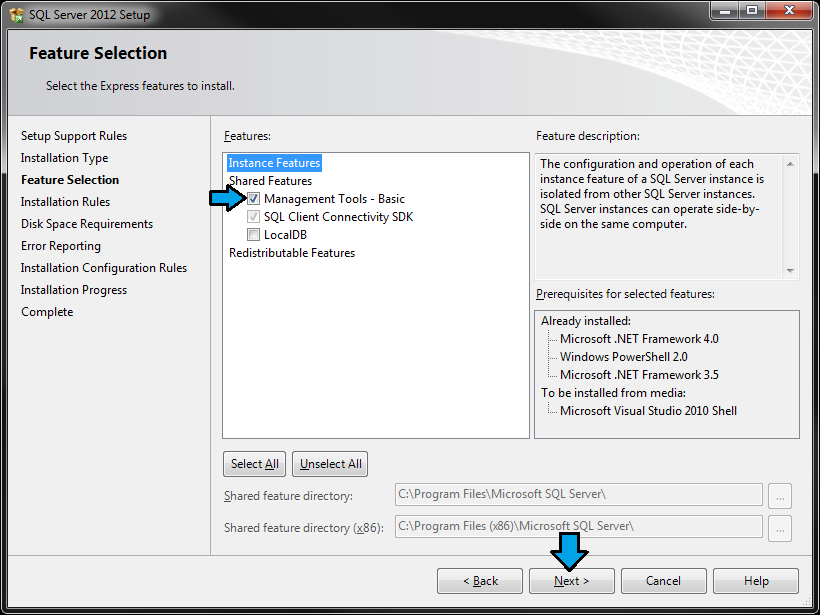Maximize the SQL Server 2012 Setup window
This screenshot has width=820, height=615.
[x=751, y=11]
